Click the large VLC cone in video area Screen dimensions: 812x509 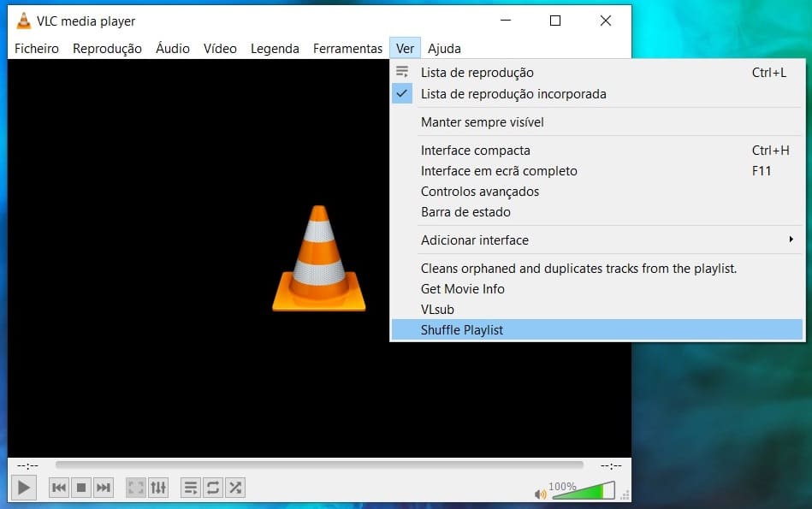pyautogui.click(x=319, y=258)
